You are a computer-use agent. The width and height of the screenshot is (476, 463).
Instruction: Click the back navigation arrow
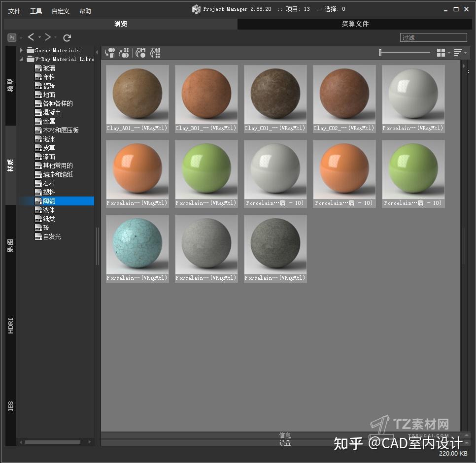point(31,37)
